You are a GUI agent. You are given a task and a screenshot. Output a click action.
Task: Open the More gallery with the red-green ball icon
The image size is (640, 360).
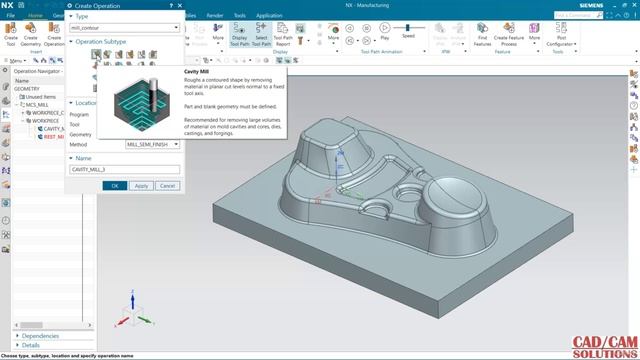333,33
